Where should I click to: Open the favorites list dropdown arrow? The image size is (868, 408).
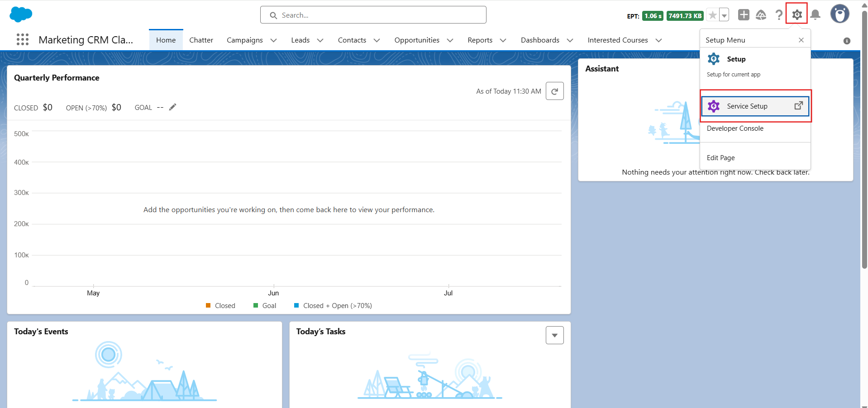[x=724, y=15]
